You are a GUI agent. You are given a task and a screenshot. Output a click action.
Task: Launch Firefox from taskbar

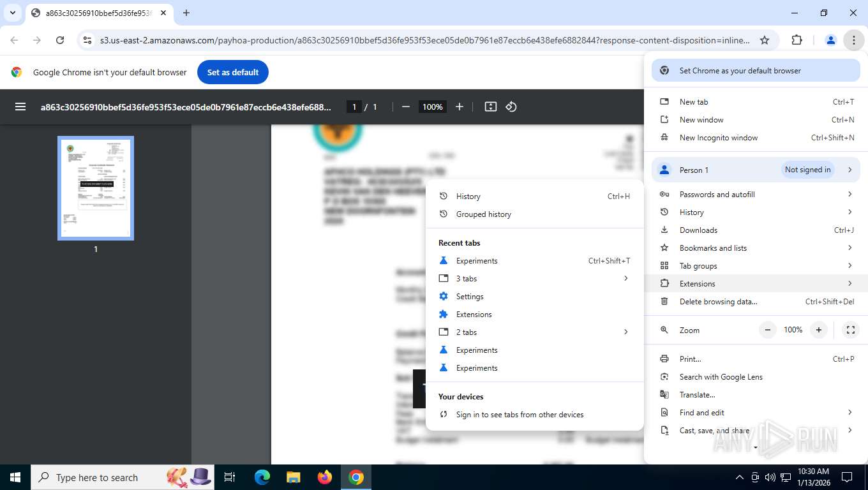[x=325, y=477]
